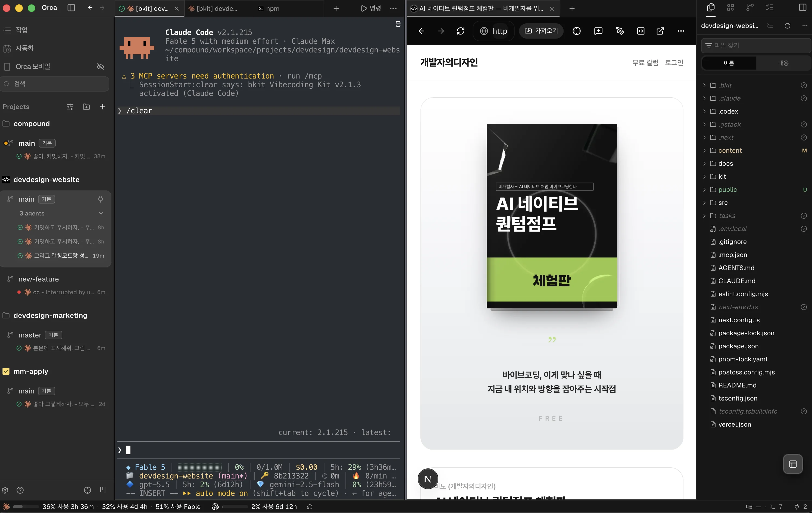This screenshot has width=812, height=513.
Task: Reload the browser page
Action: click(x=461, y=31)
